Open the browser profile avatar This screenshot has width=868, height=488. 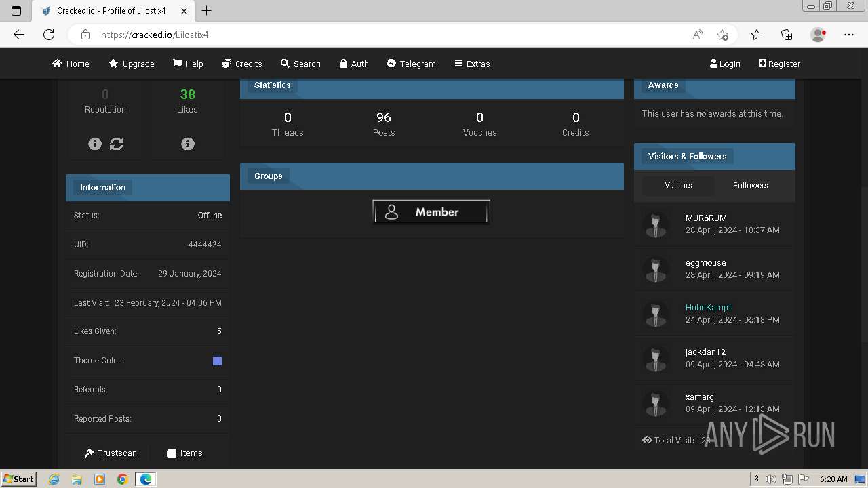pyautogui.click(x=818, y=35)
